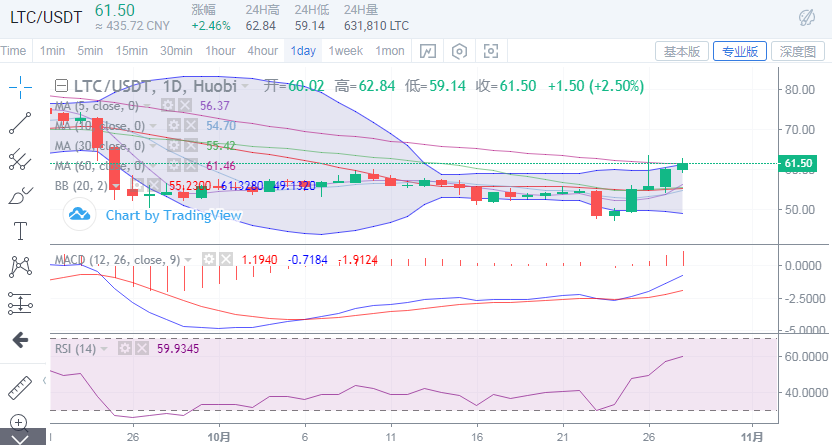Viewport: 832px width, 445px height.
Task: Click the 专业版 pro version button
Action: [x=740, y=51]
